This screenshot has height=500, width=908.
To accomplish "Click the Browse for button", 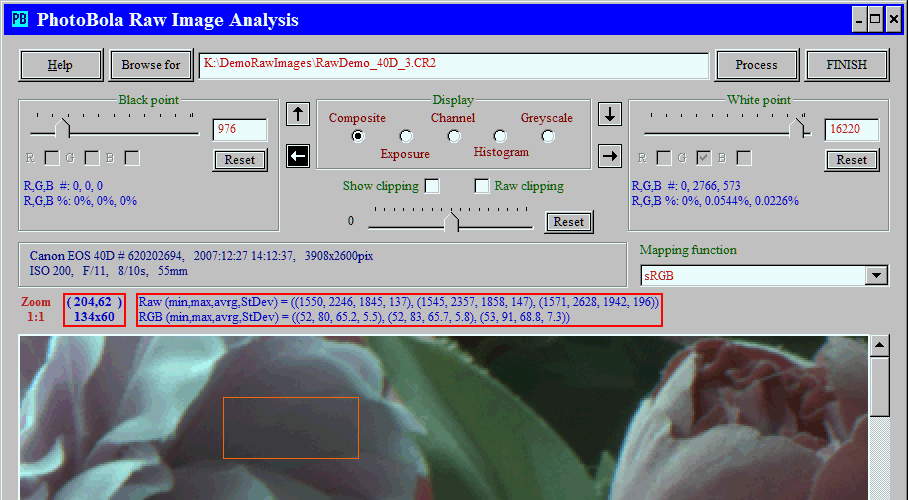I will click(151, 65).
